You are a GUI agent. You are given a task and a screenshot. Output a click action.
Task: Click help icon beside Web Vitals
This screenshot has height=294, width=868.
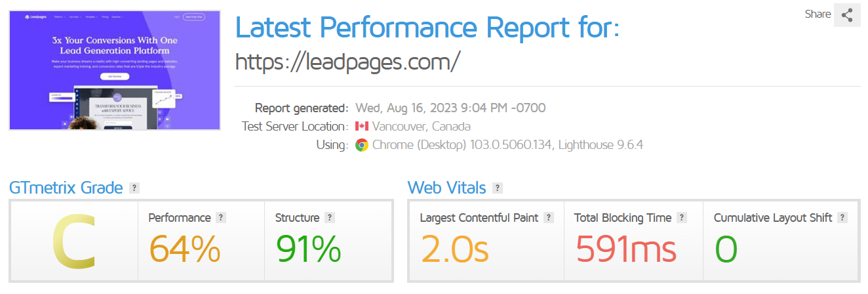coord(498,188)
